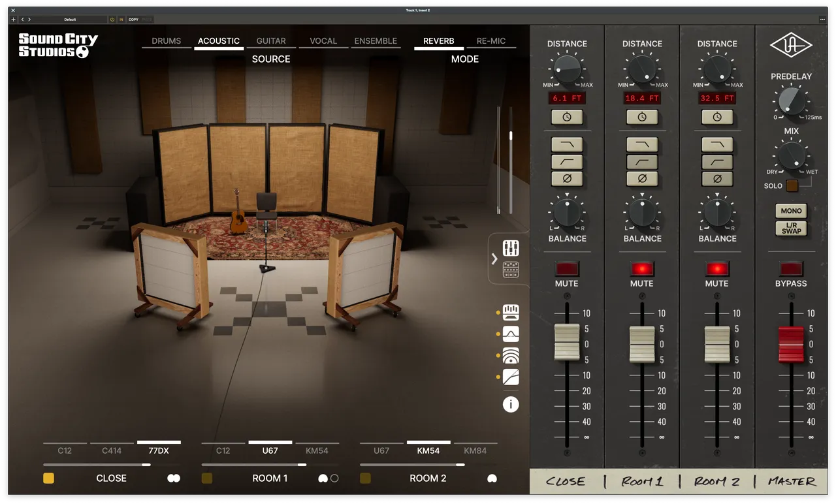Select the RE-MIC mode tab
836x504 pixels.
pos(491,40)
